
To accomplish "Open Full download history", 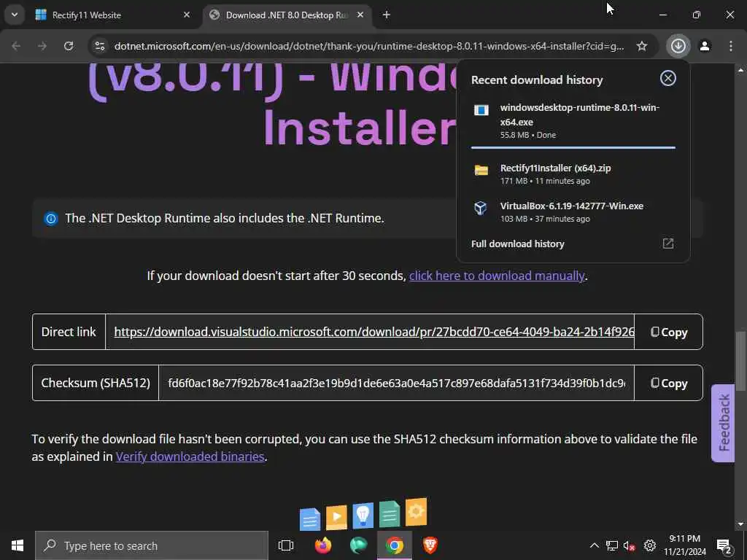I will (518, 244).
